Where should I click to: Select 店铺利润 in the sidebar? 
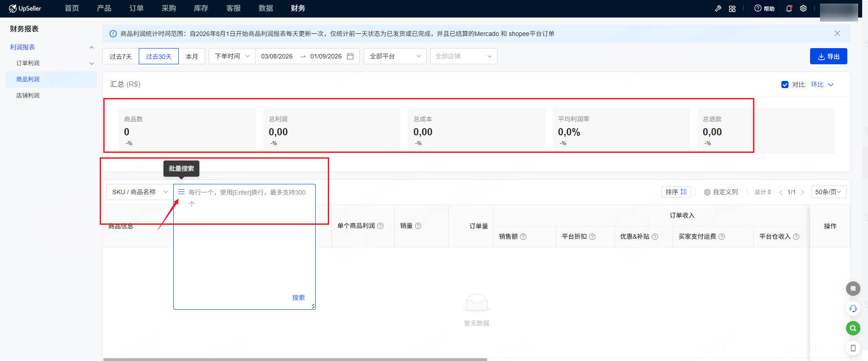click(x=28, y=95)
